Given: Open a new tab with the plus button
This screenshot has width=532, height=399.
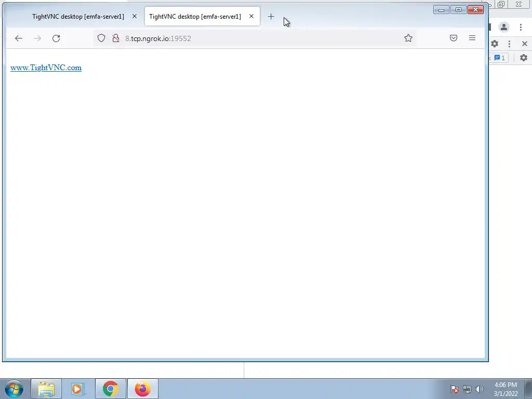Looking at the screenshot, I should (271, 16).
